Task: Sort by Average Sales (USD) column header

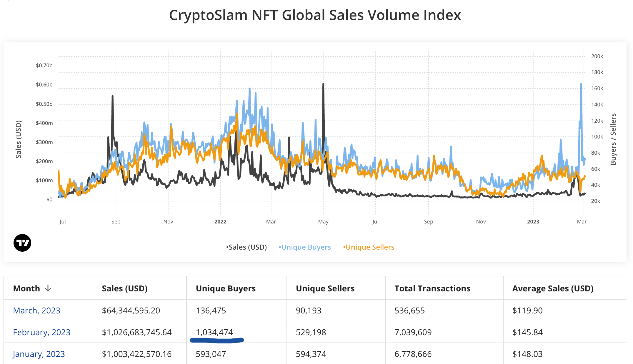Action: [553, 288]
